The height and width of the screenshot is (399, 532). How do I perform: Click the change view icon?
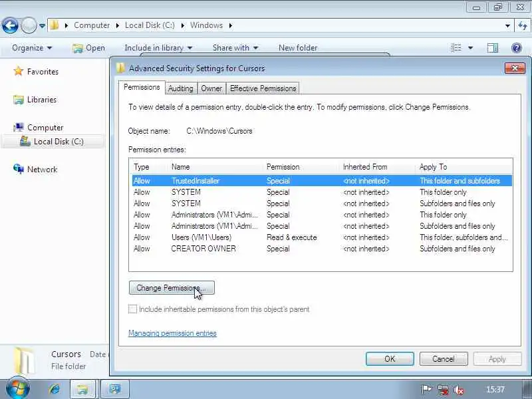(456, 48)
